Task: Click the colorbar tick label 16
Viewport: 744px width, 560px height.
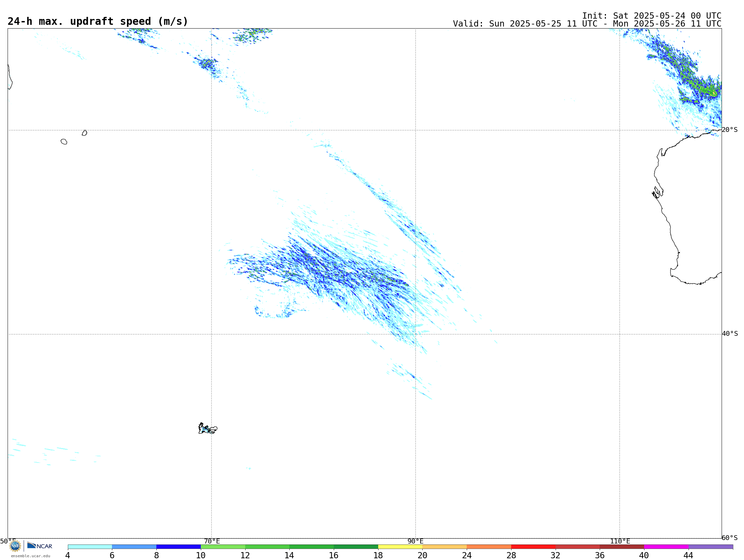Action: [334, 555]
